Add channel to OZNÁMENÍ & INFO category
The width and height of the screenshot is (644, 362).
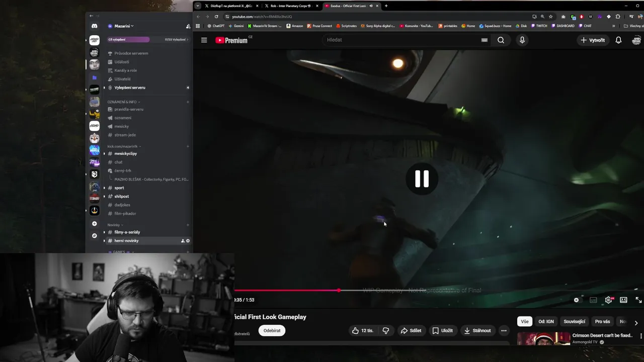click(x=188, y=102)
